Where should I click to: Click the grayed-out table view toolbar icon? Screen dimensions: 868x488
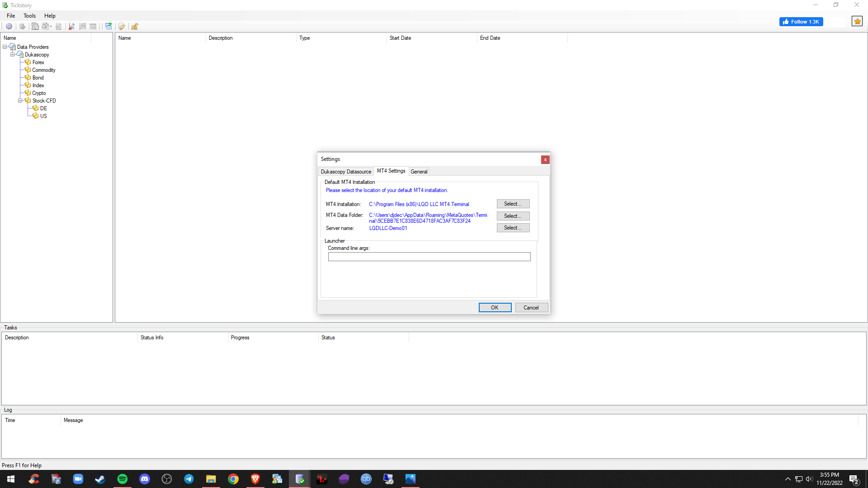pos(93,26)
